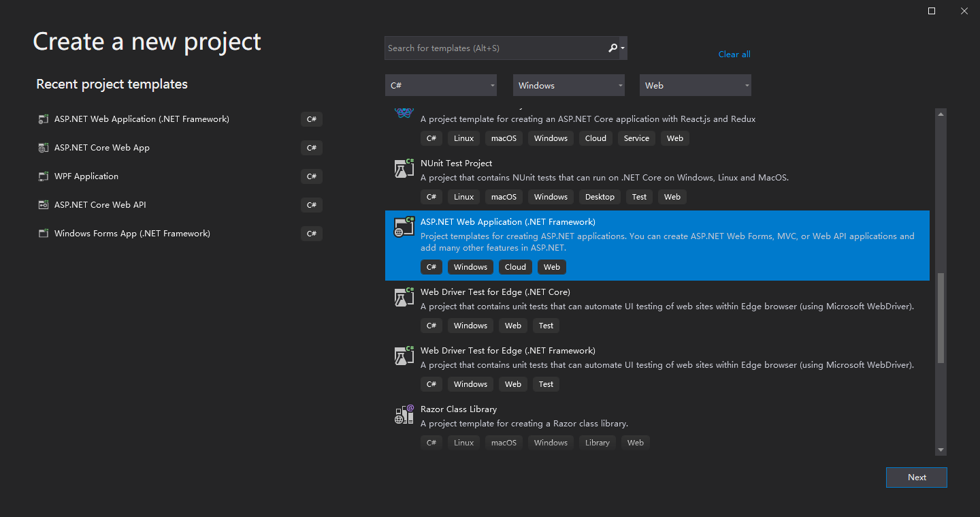Click the Next button
The height and width of the screenshot is (517, 980).
pyautogui.click(x=916, y=477)
